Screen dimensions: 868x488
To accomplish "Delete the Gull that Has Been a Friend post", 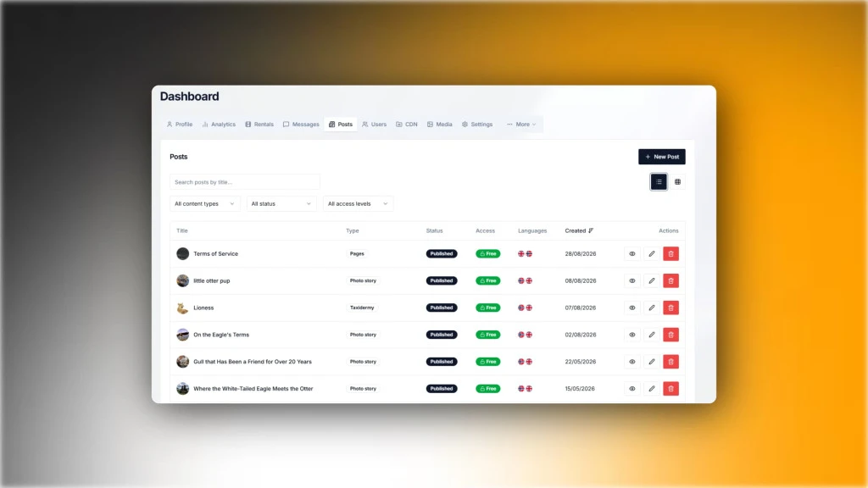I will click(670, 362).
